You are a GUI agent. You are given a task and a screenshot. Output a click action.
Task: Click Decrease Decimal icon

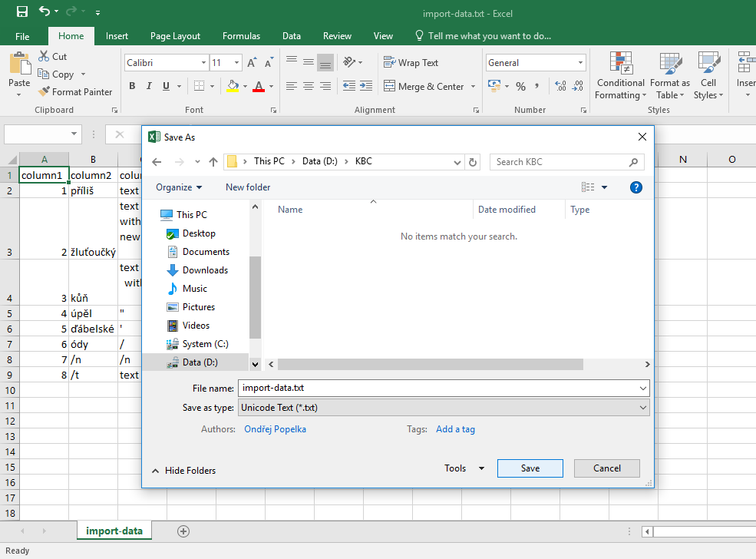[578, 86]
